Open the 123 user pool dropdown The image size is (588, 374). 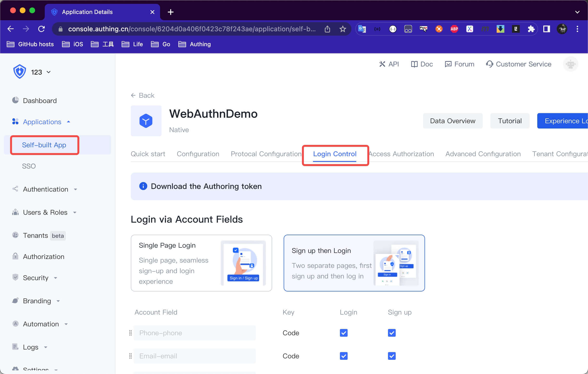click(41, 72)
